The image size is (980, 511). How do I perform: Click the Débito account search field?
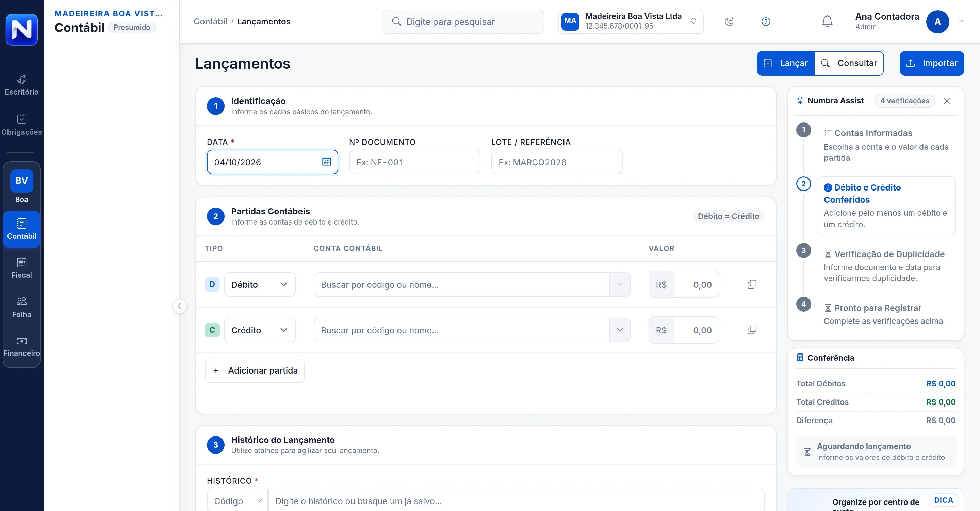(x=461, y=285)
